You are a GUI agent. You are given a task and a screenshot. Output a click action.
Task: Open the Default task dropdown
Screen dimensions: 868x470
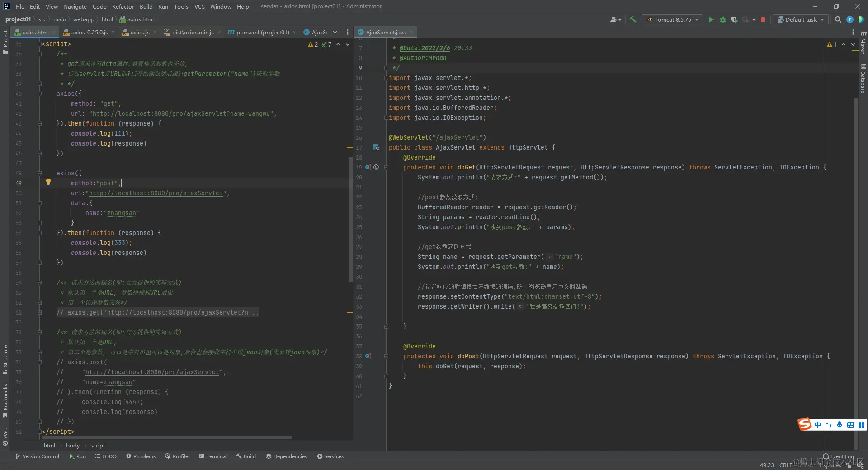point(801,19)
